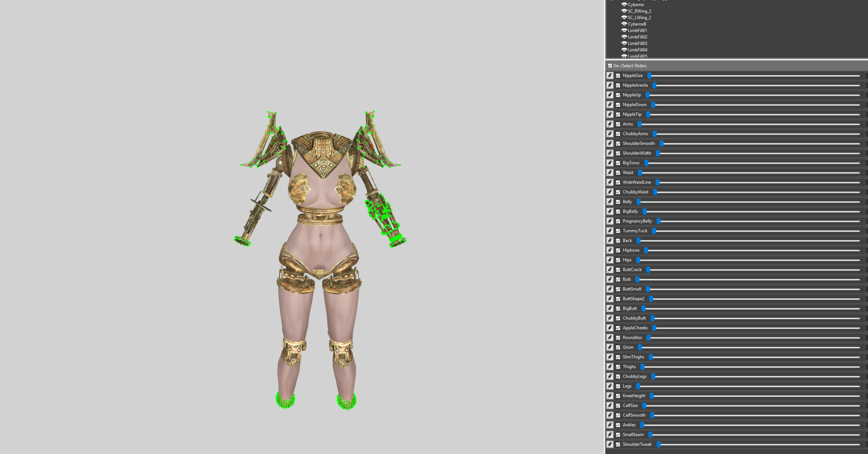This screenshot has width=868, height=454.
Task: Click the edit pencil icon for PregnancyBelly slider
Action: (610, 221)
